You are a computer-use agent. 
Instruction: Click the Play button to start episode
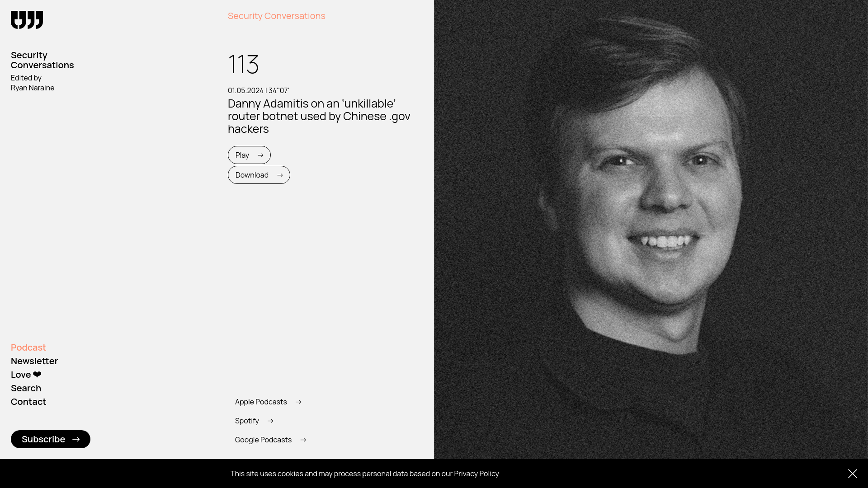pos(249,155)
